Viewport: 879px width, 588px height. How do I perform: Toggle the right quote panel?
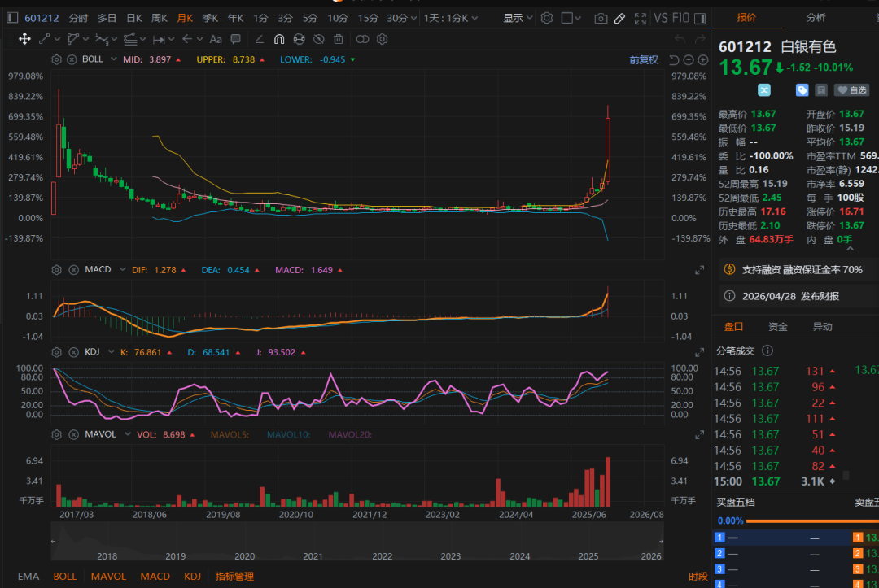(700, 19)
